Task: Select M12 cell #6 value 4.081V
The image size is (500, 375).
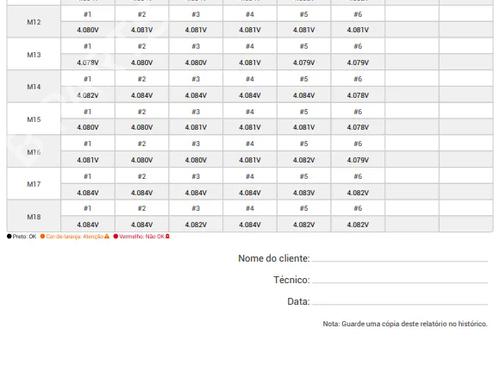Action: (x=358, y=30)
